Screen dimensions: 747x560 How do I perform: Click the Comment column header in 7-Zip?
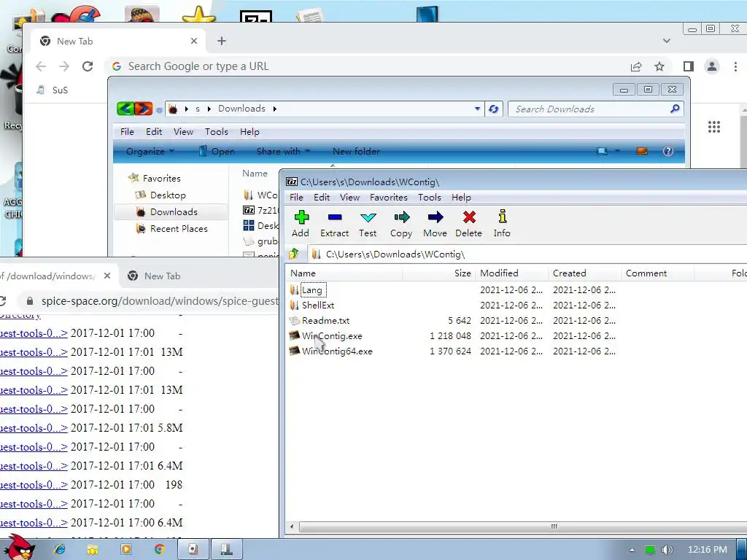[x=657, y=273]
